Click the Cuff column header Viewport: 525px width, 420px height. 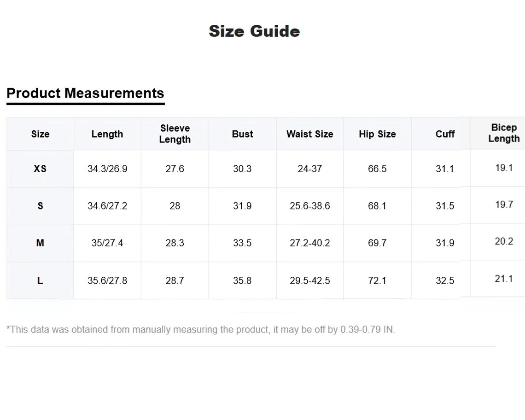[445, 134]
